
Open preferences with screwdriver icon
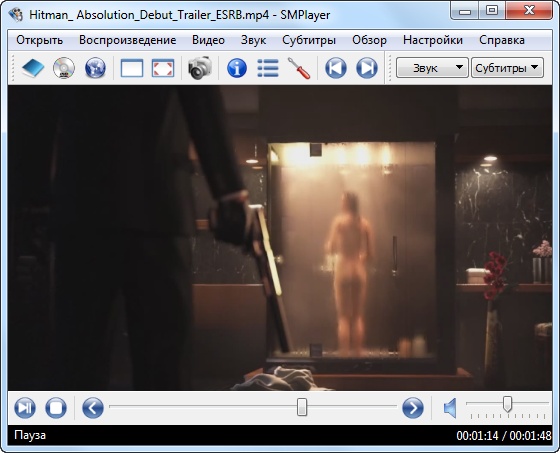pos(299,68)
